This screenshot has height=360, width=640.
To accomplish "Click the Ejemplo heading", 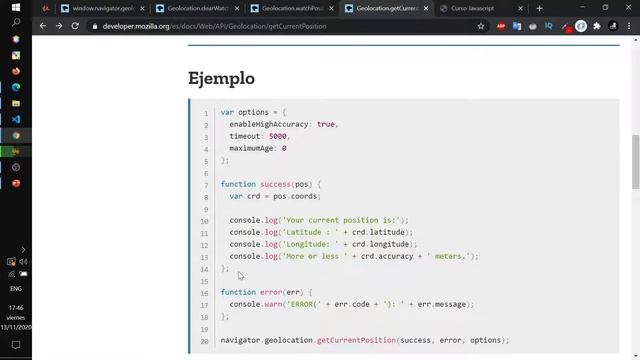I will point(221,78).
